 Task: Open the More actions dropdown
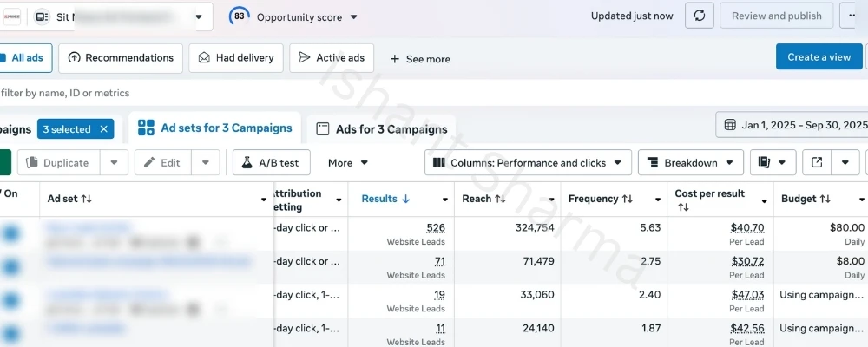tap(347, 162)
